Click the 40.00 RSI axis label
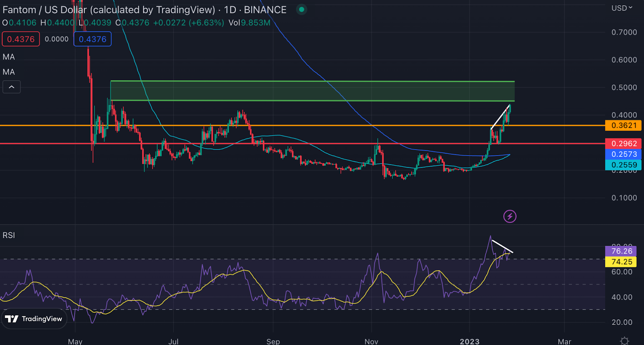Image resolution: width=644 pixels, height=345 pixels. tap(622, 297)
